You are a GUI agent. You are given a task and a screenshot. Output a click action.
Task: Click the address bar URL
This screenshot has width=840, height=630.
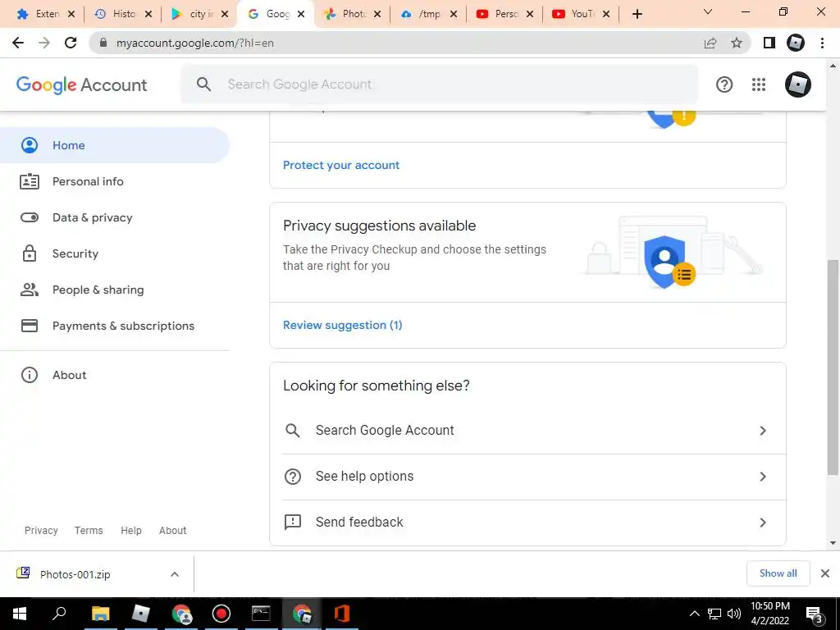click(195, 43)
